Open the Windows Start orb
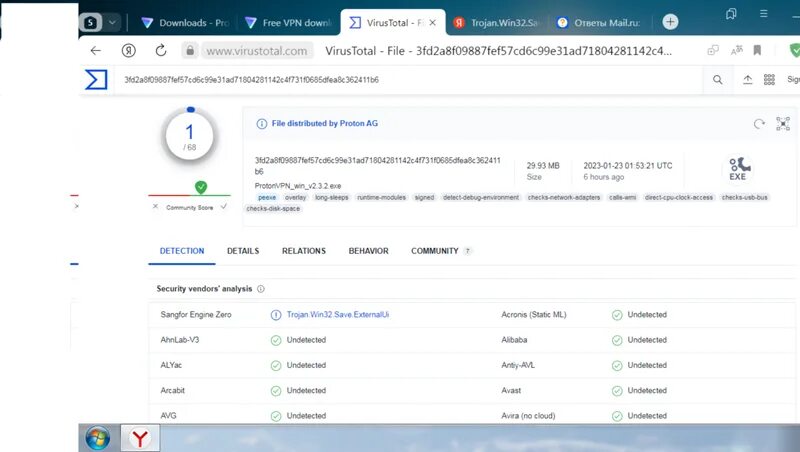Image resolution: width=800 pixels, height=452 pixels. pyautogui.click(x=97, y=438)
